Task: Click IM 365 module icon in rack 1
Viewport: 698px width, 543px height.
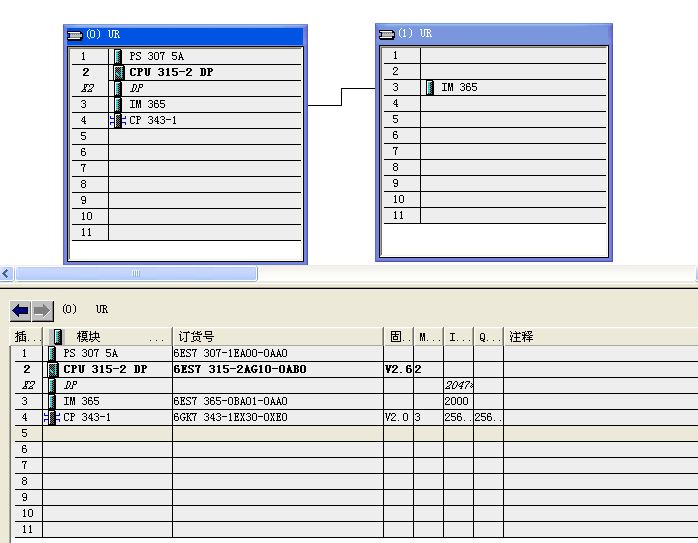Action: (x=430, y=87)
